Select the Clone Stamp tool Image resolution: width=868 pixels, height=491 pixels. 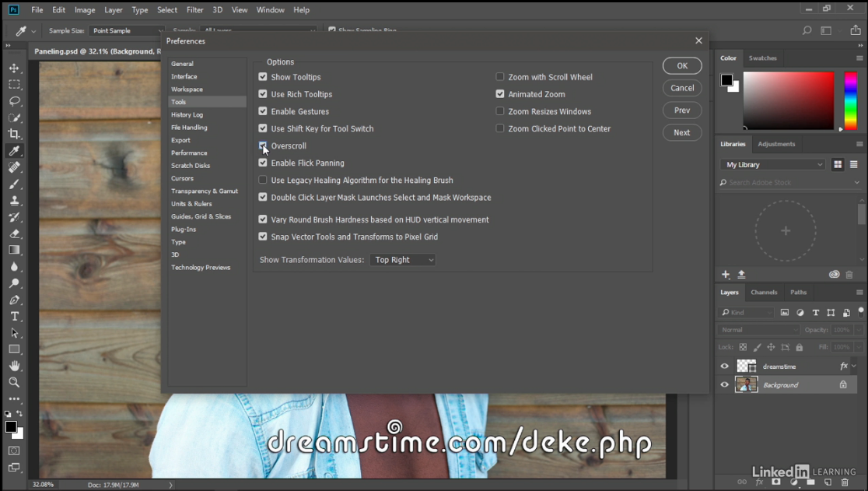point(15,201)
